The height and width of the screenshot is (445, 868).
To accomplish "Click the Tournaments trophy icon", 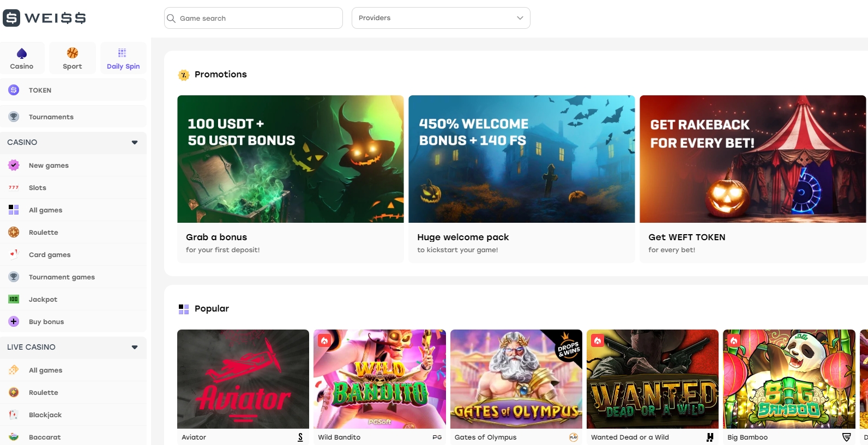I will (x=14, y=117).
